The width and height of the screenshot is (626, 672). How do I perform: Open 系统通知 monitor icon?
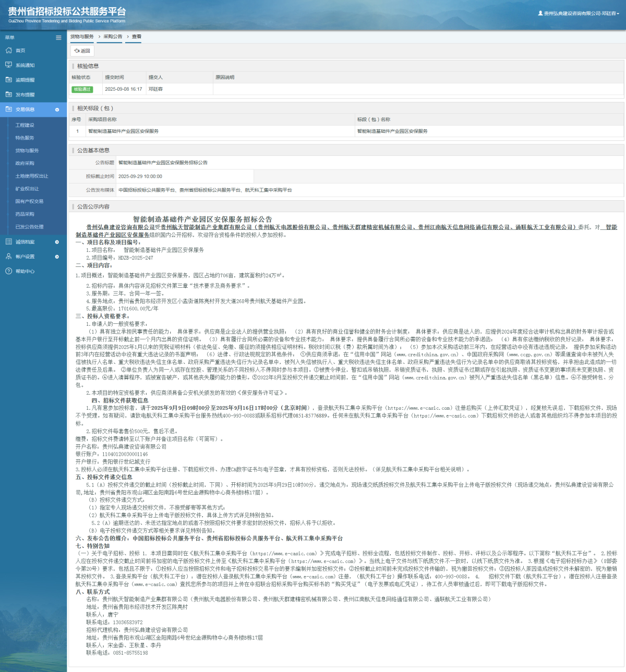pos(8,65)
